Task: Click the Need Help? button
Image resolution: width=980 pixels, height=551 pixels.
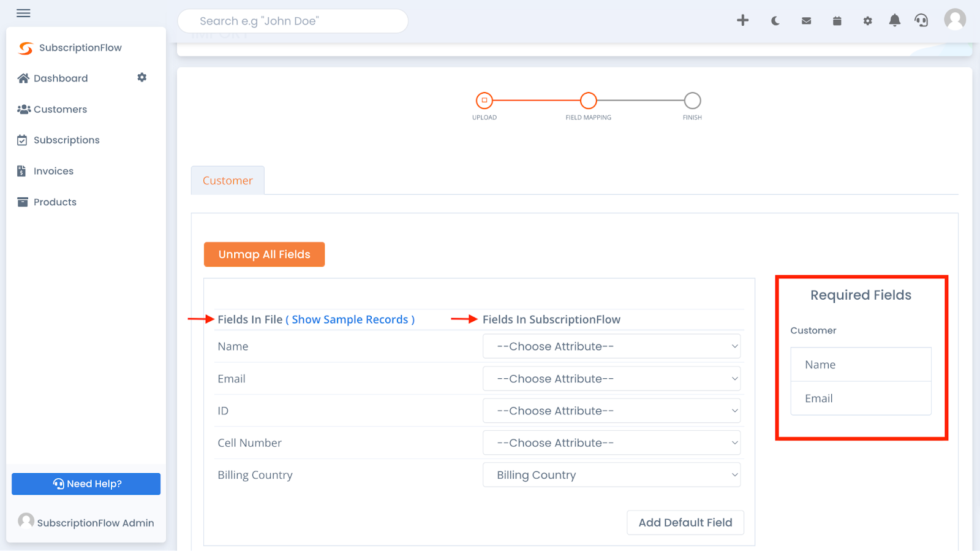Action: click(86, 484)
